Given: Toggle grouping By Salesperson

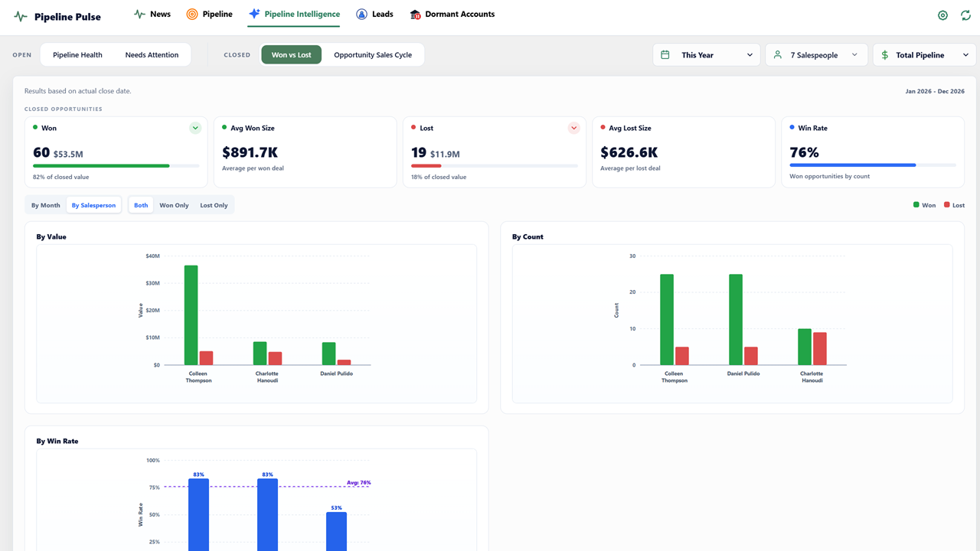Looking at the screenshot, I should [93, 205].
